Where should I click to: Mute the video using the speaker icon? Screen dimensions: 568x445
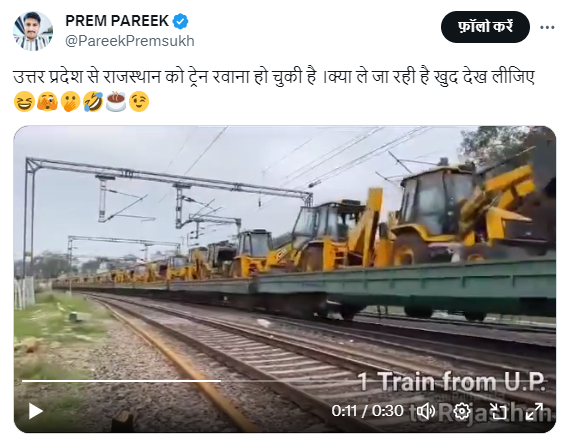point(426,411)
